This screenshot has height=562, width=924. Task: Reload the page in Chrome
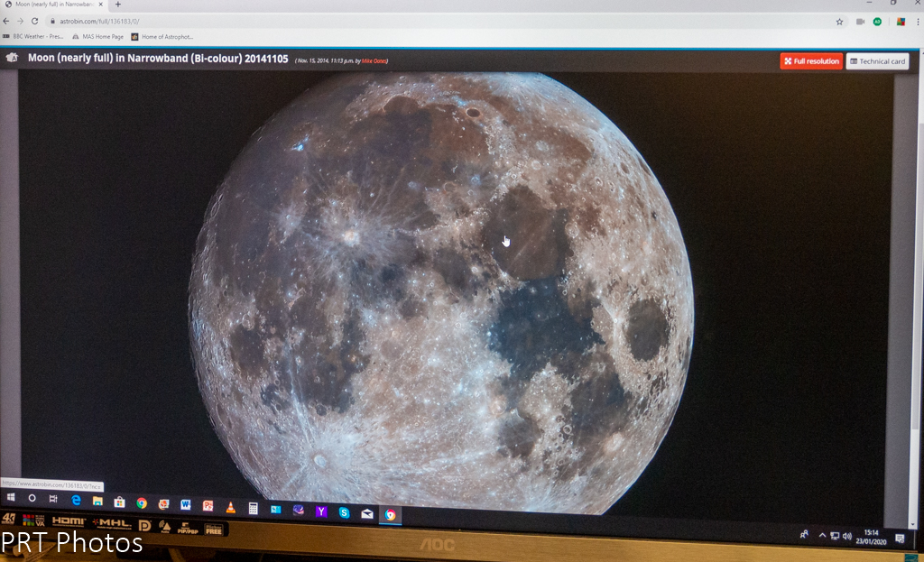click(35, 21)
